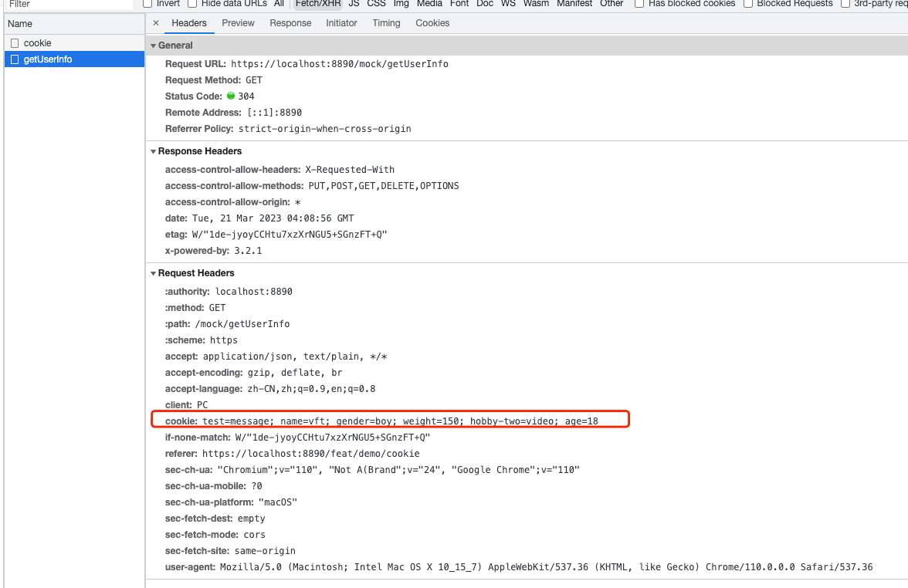
Task: Click the etag response header value
Action: click(x=290, y=235)
